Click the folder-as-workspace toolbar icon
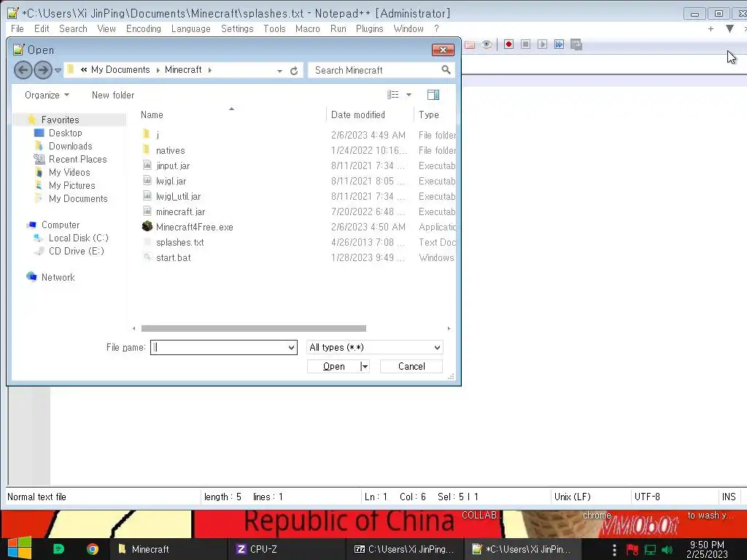The image size is (747, 560). [470, 44]
